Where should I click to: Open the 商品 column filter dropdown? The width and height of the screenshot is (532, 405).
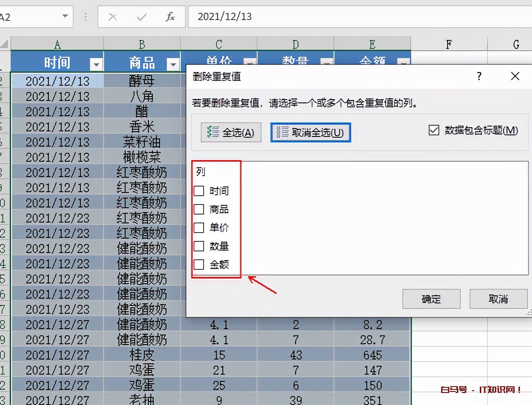click(x=173, y=64)
